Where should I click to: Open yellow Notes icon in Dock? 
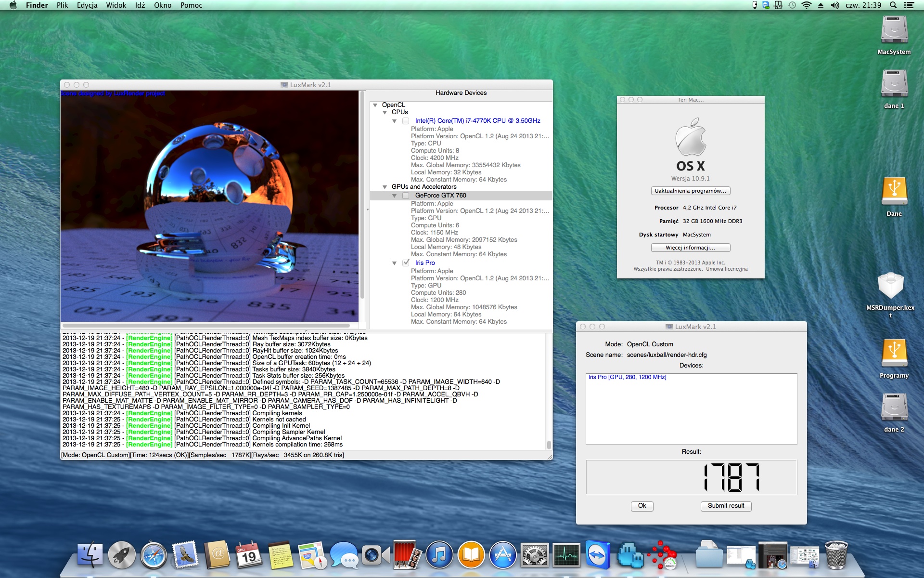coord(281,555)
